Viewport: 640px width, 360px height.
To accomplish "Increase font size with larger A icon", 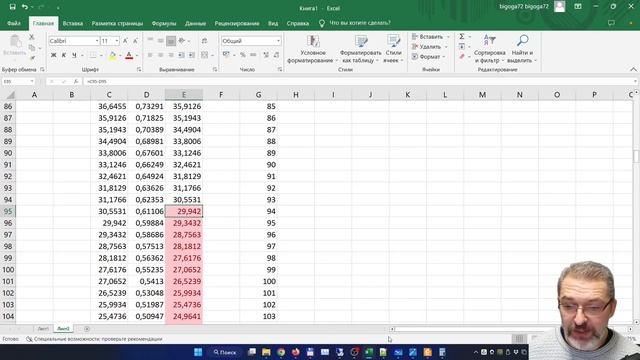I will point(126,41).
